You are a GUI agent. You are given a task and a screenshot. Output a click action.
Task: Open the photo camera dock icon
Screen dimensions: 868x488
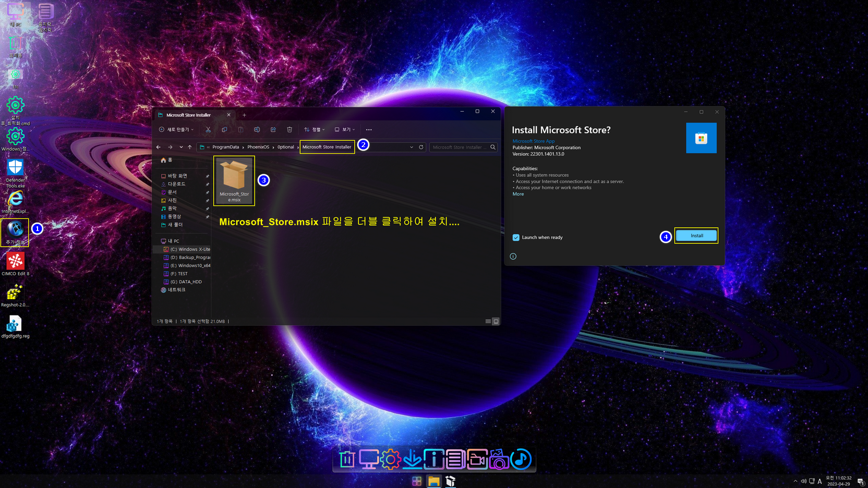point(499,459)
